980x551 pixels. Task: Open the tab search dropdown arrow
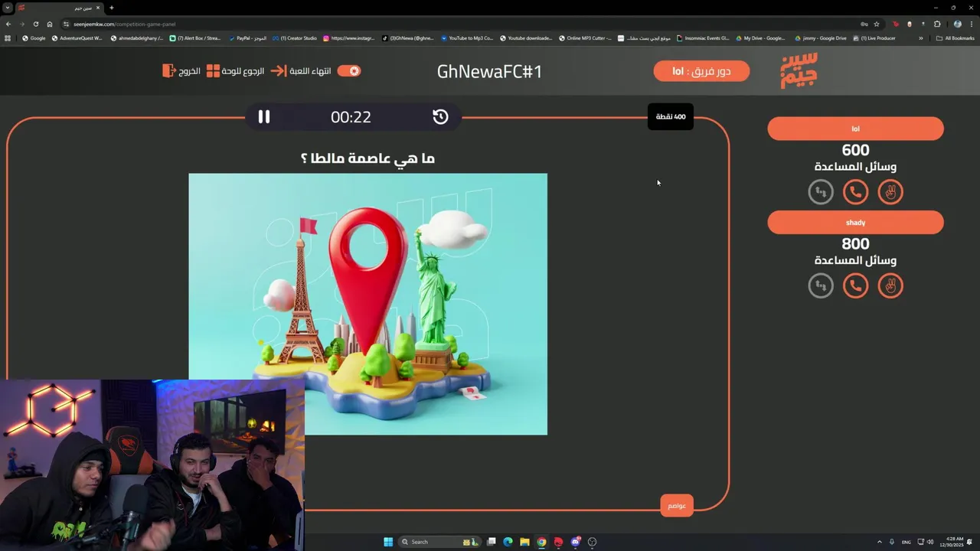coord(7,8)
